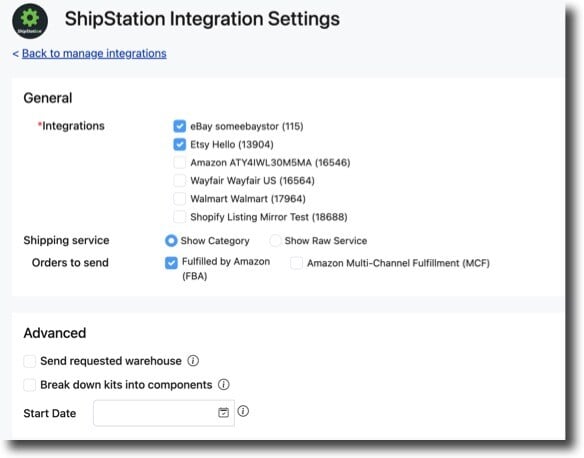The image size is (584, 458).
Task: Select Show Raw Service radio option
Action: coord(275,241)
